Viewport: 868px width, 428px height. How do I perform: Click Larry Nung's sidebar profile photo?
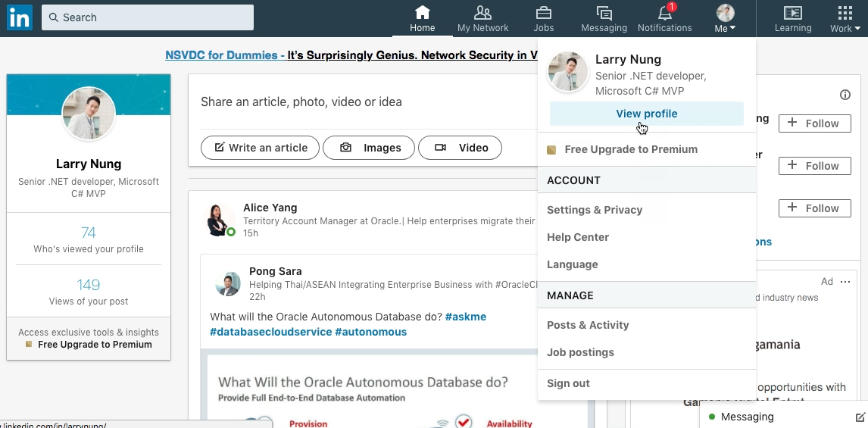[x=89, y=114]
